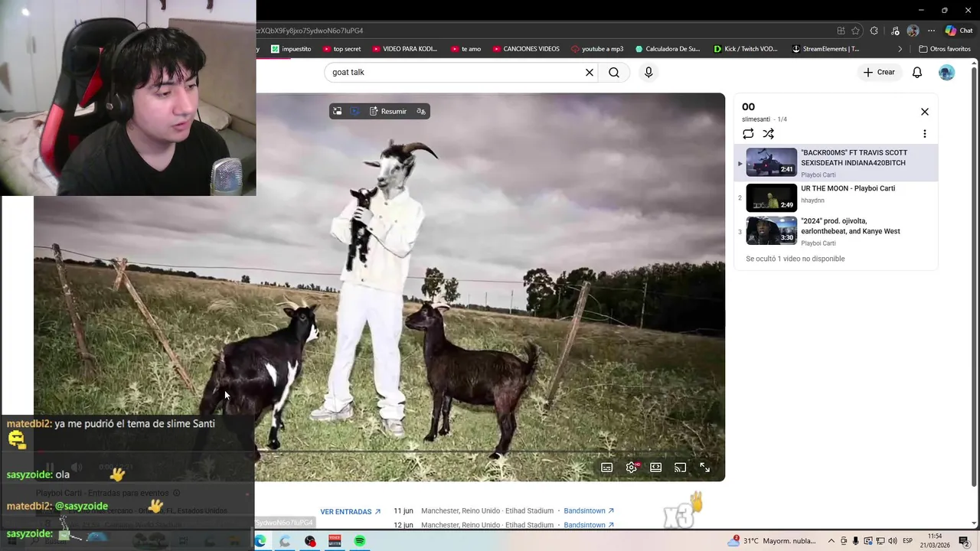Viewport: 980px width, 551px height.
Task: Play UR THE MOON - Playboi Carti
Action: click(848, 188)
